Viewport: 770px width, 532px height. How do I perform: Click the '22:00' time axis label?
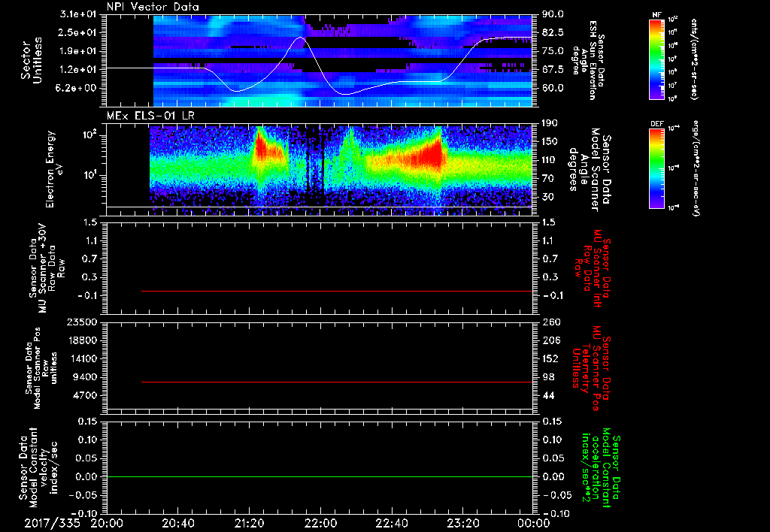(x=320, y=523)
